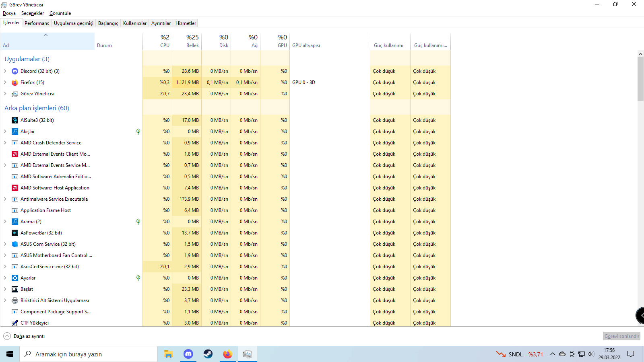Show hidden system tray icons
Viewport: 644px width, 362px height.
point(552,354)
